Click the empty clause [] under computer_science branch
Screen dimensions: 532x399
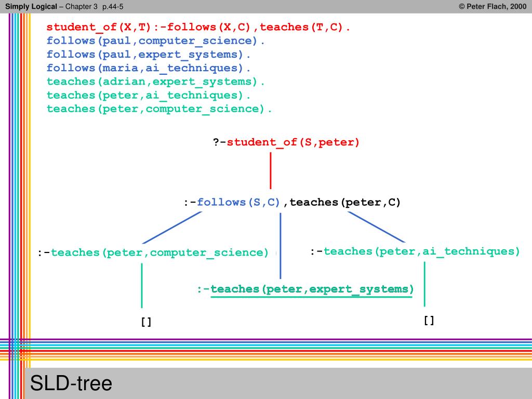(x=146, y=322)
